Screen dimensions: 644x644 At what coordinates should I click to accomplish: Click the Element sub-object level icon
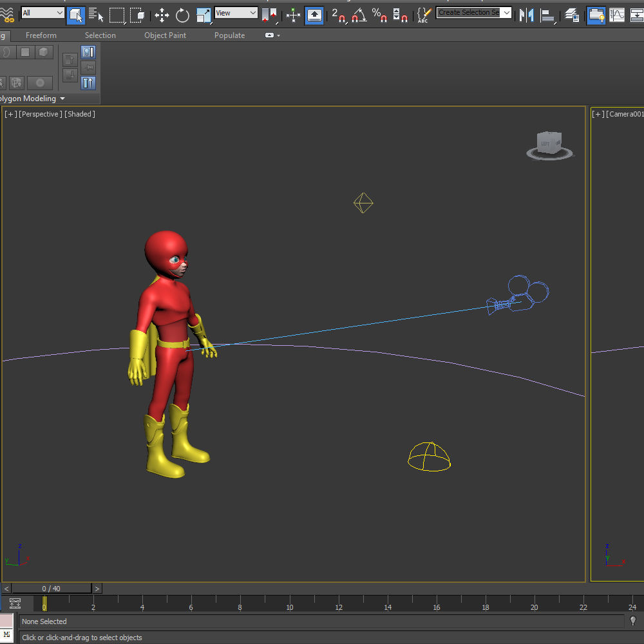44,52
